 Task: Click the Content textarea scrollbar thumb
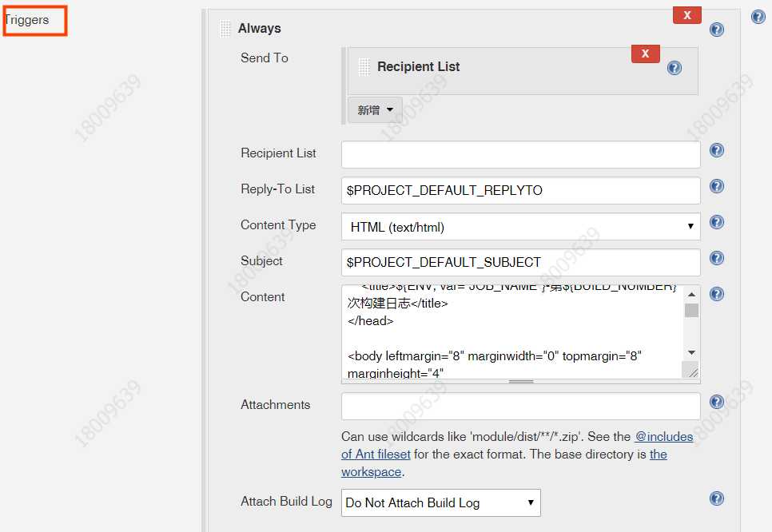(x=691, y=311)
